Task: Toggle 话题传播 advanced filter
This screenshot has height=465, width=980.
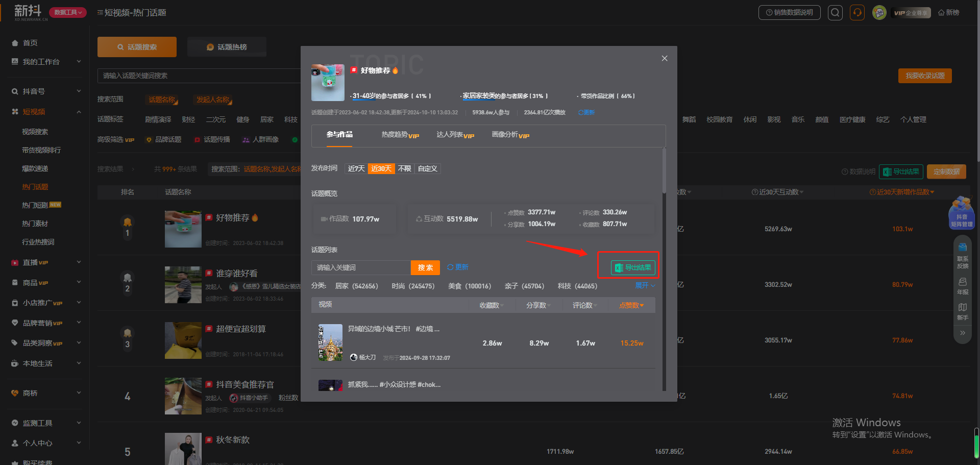Action: tap(212, 139)
